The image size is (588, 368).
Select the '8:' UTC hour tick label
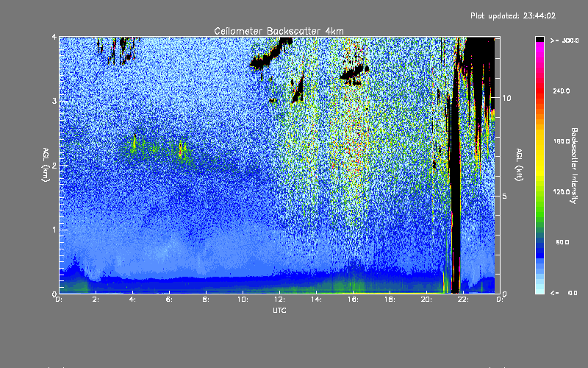(206, 300)
